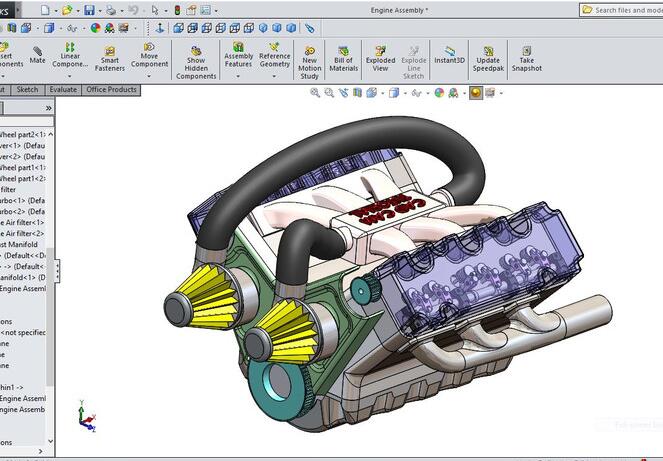Screen dimensions: 663x461
Task: Click Update Speedpak button
Action: coord(488,56)
